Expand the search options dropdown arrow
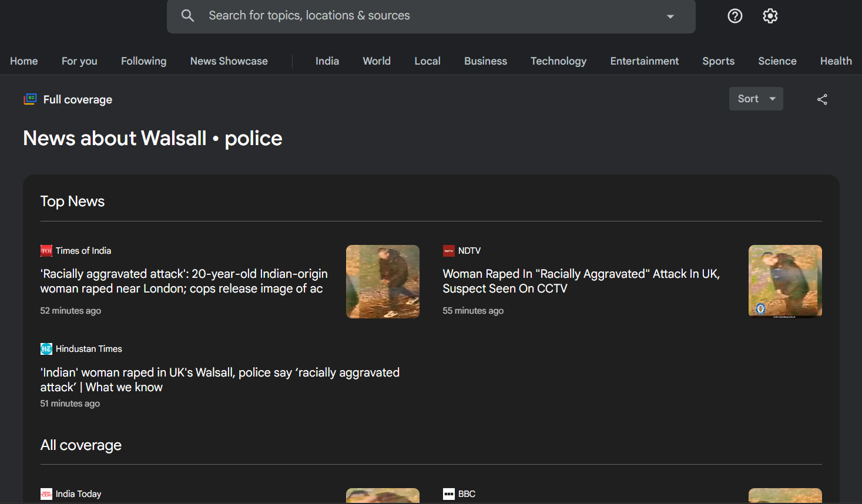The image size is (862, 504). [x=670, y=16]
